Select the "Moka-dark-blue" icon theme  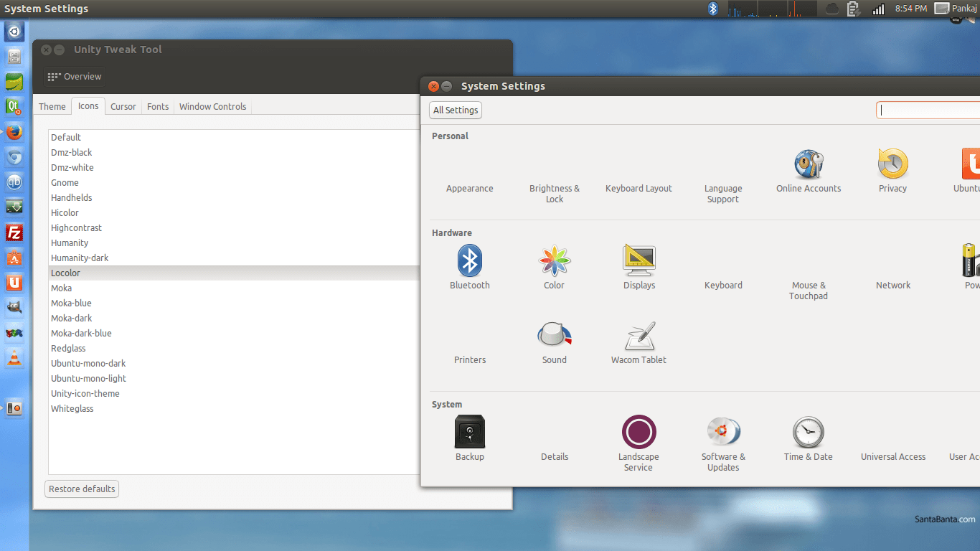pyautogui.click(x=234, y=333)
